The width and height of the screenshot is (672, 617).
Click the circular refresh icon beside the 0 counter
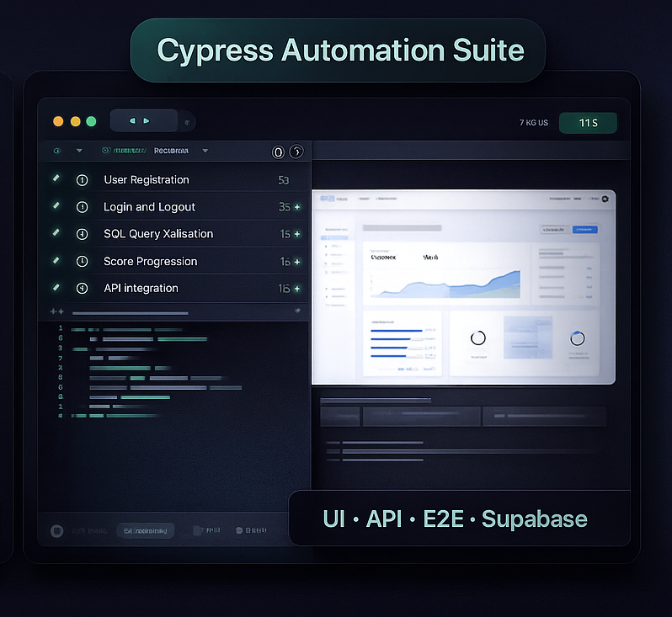point(296,152)
